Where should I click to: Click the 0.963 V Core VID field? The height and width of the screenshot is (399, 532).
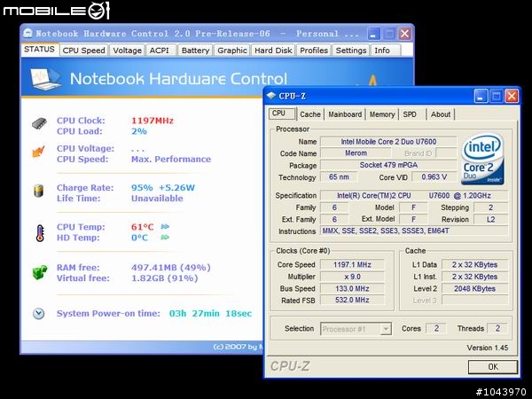[x=434, y=176]
